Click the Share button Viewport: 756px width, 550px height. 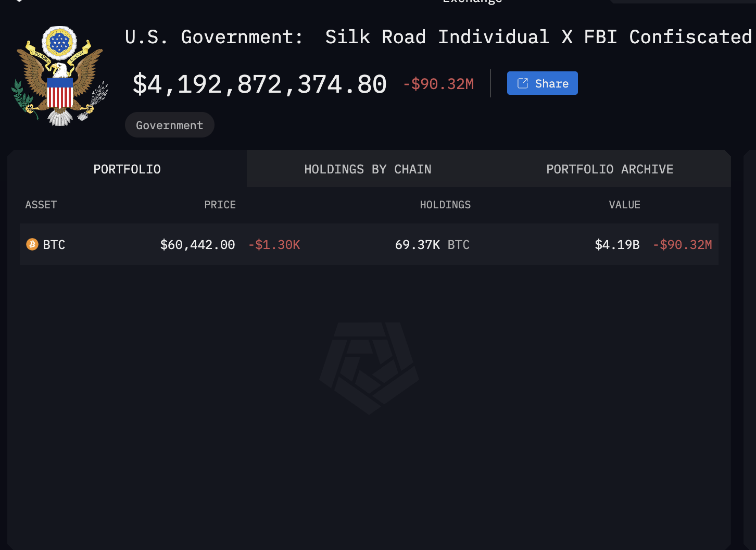pos(542,83)
